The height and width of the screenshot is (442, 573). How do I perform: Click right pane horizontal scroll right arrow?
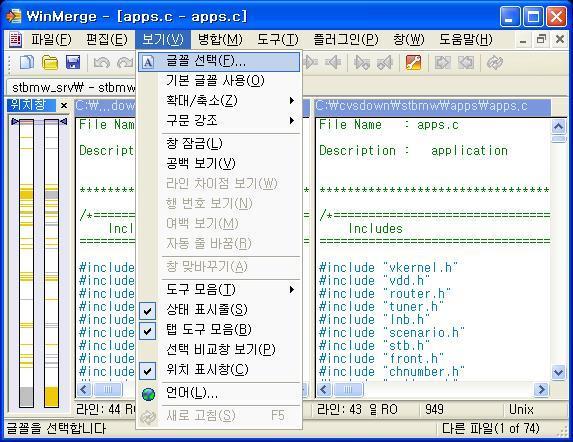click(542, 390)
